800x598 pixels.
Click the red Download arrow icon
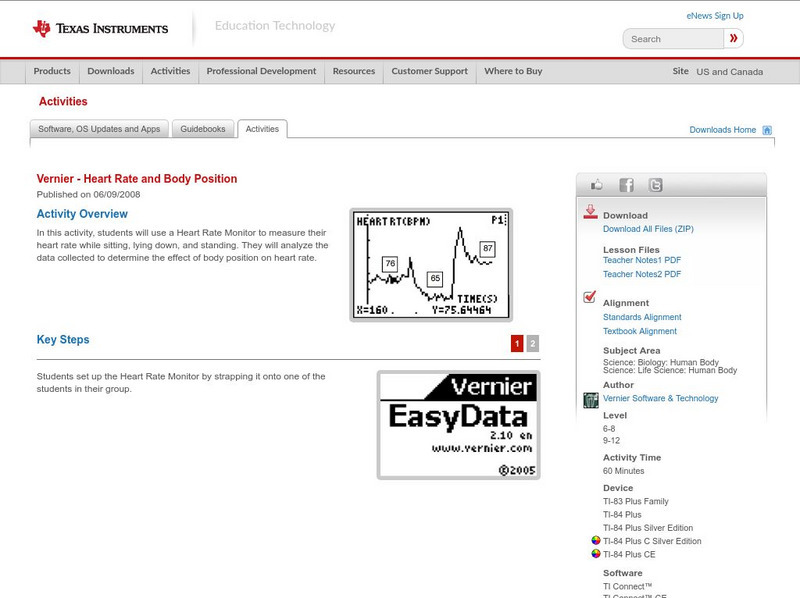[x=590, y=212]
